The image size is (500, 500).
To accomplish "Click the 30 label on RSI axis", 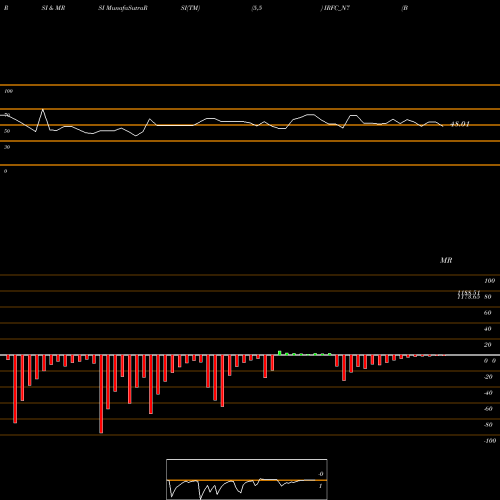I will pos(7,147).
